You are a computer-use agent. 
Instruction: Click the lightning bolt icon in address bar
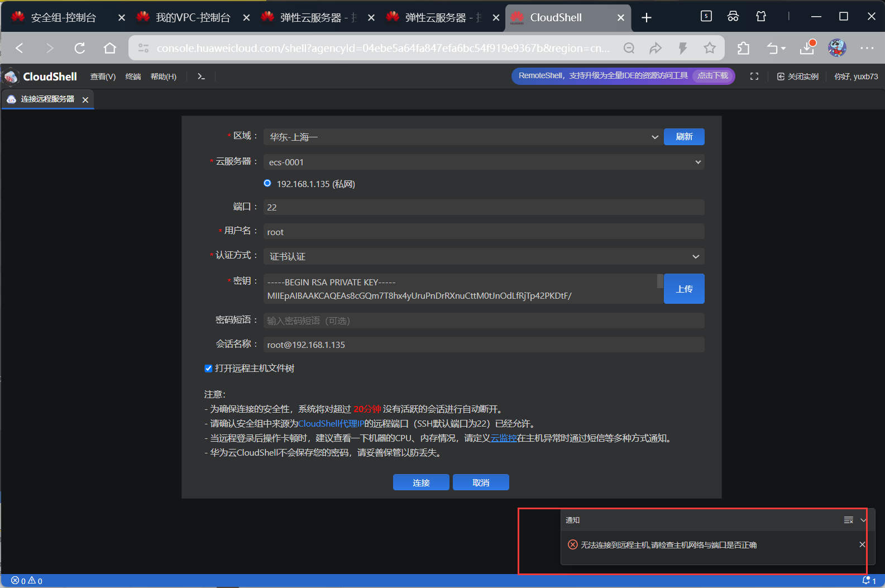(682, 48)
